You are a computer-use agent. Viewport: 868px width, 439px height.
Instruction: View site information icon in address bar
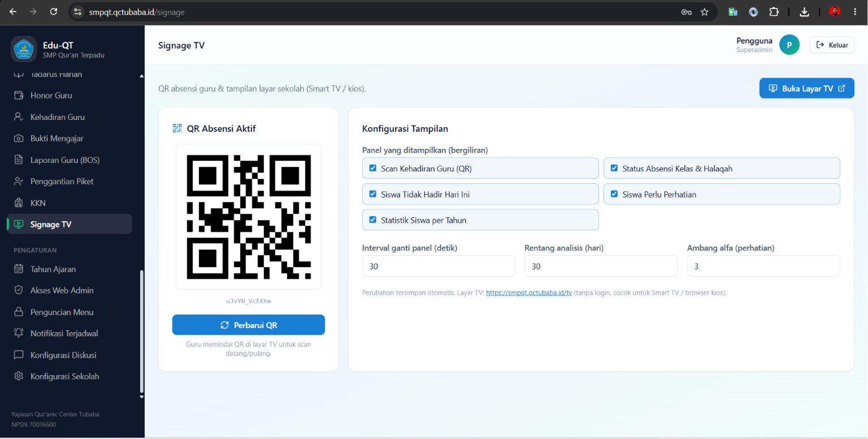click(x=78, y=12)
